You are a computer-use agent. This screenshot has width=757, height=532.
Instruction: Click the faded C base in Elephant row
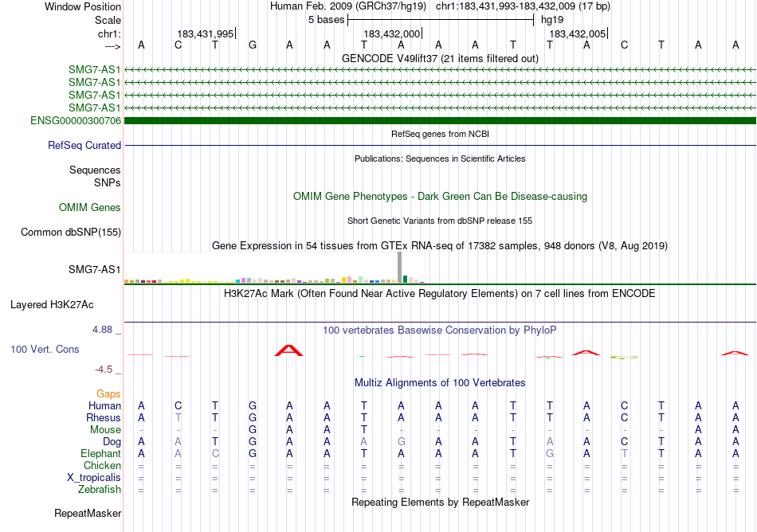tap(215, 453)
